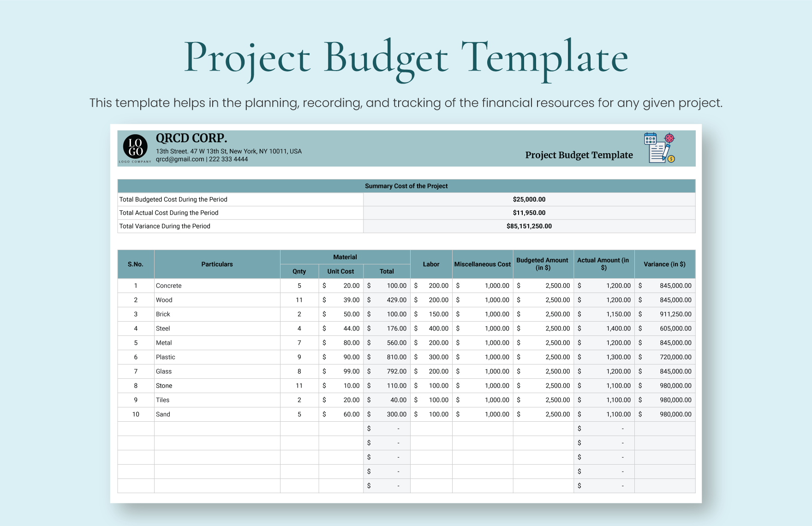The image size is (812, 526).
Task: Click the document with pencil icon
Action: [658, 152]
